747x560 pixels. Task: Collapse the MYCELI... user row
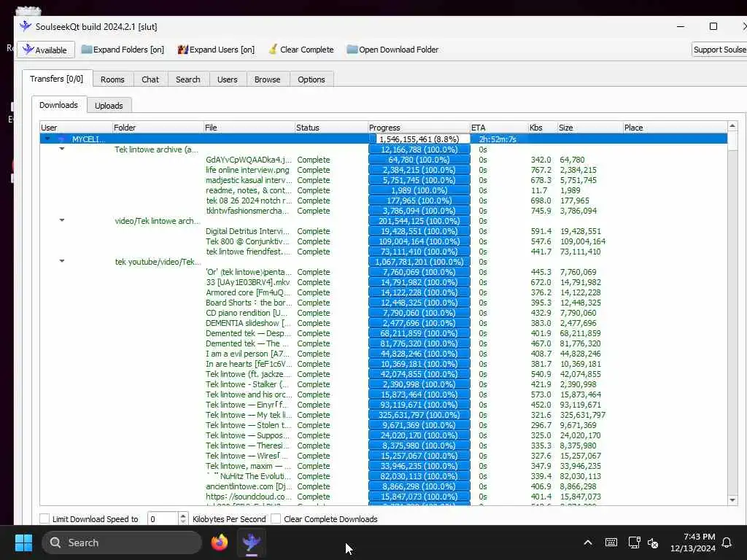(x=47, y=139)
